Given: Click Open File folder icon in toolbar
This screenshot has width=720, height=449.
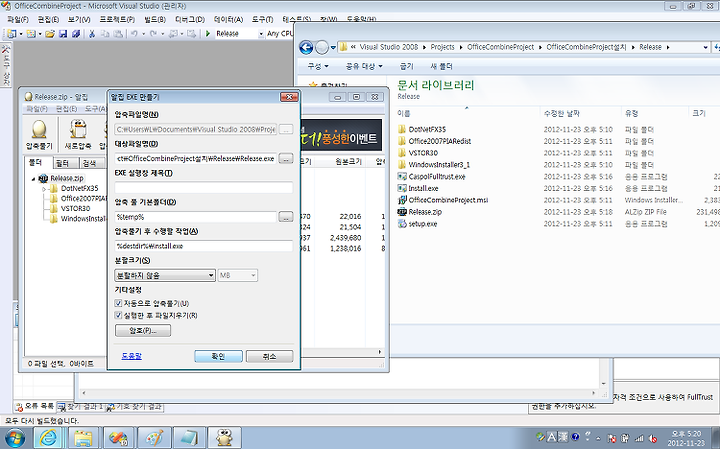Looking at the screenshot, I should click(50, 34).
